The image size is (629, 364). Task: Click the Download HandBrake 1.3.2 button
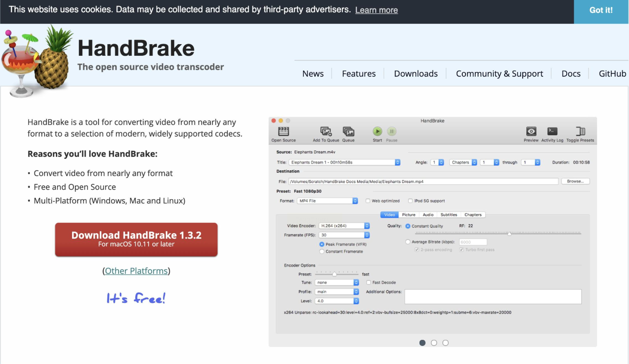click(x=136, y=239)
